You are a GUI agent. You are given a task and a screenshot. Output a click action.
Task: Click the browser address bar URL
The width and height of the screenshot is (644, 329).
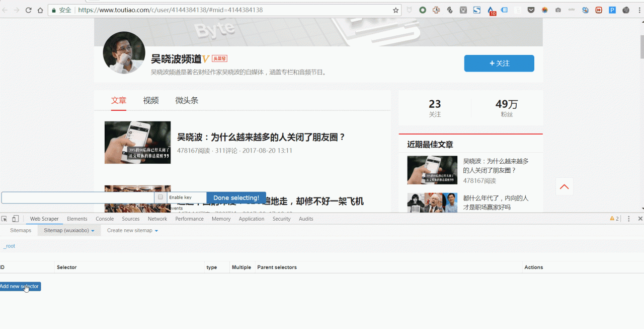171,10
